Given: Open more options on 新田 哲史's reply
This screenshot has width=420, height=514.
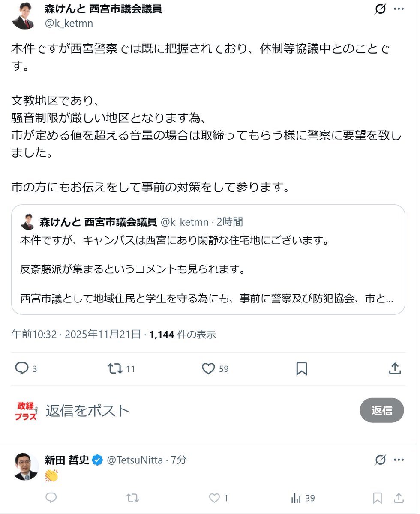Looking at the screenshot, I should (399, 460).
